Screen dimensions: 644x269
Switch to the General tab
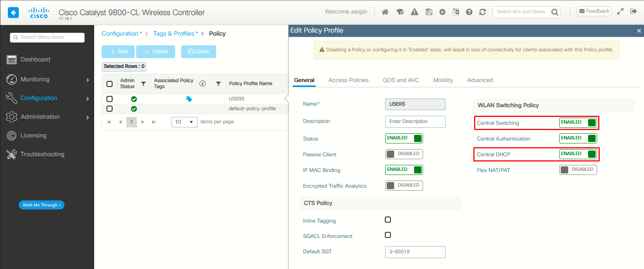304,80
